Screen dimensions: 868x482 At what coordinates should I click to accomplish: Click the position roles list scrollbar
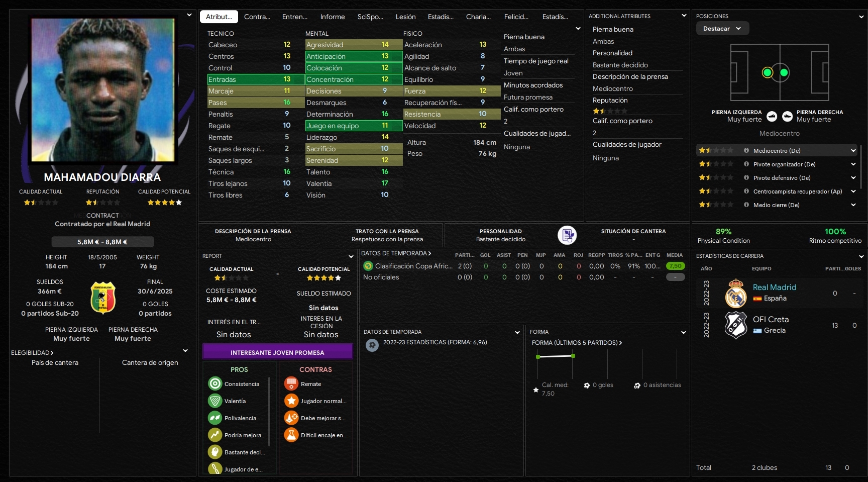click(x=861, y=167)
